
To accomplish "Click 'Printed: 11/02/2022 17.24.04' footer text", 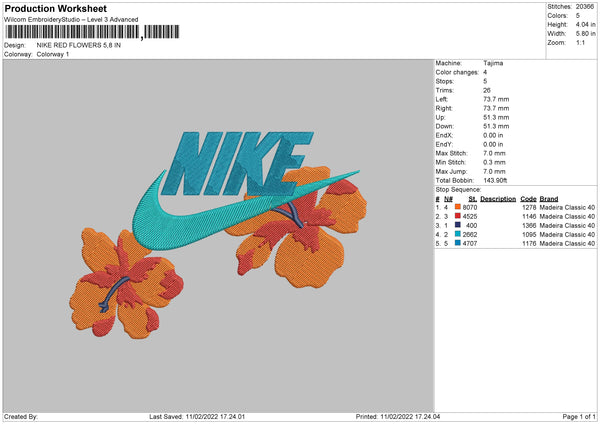I will point(398,417).
